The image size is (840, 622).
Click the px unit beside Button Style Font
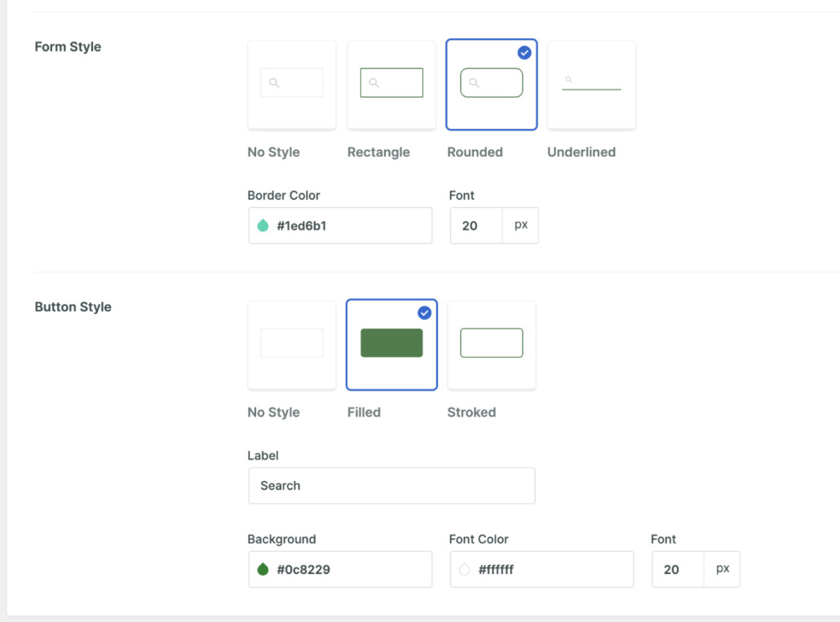tap(723, 569)
